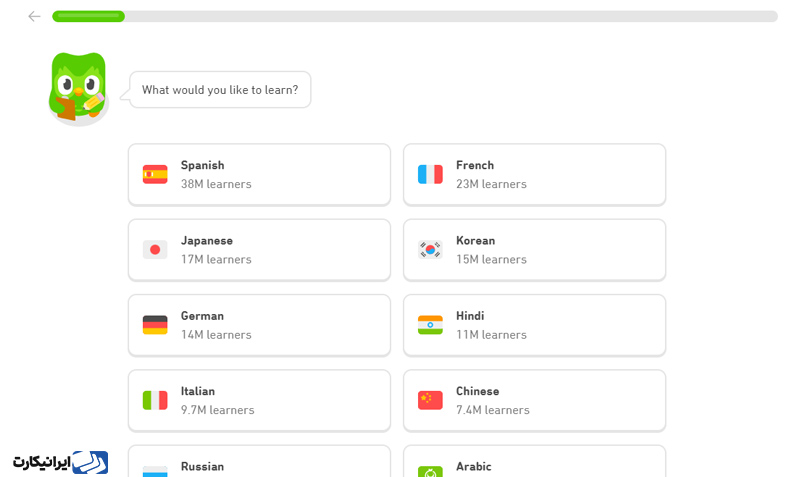
Task: Click the France flag icon
Action: pyautogui.click(x=430, y=174)
